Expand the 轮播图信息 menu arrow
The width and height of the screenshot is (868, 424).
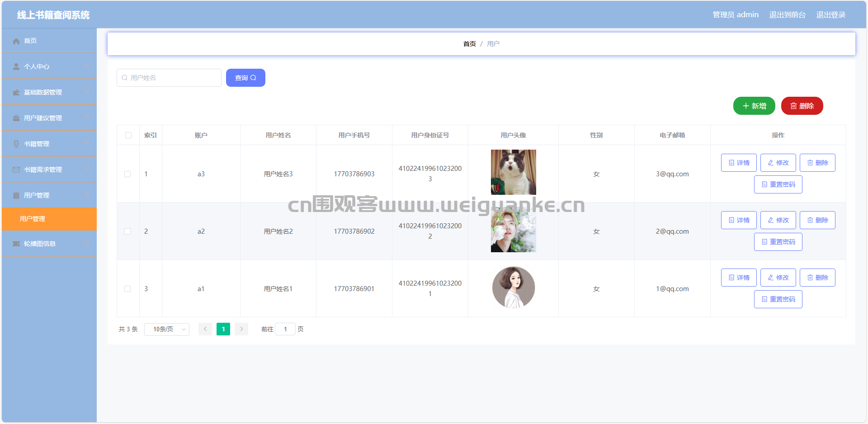tap(86, 243)
